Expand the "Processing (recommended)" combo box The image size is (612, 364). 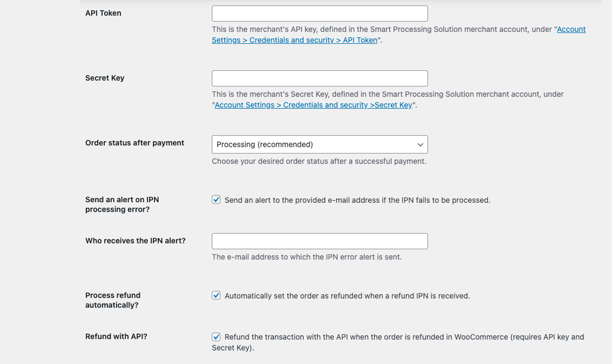[319, 144]
